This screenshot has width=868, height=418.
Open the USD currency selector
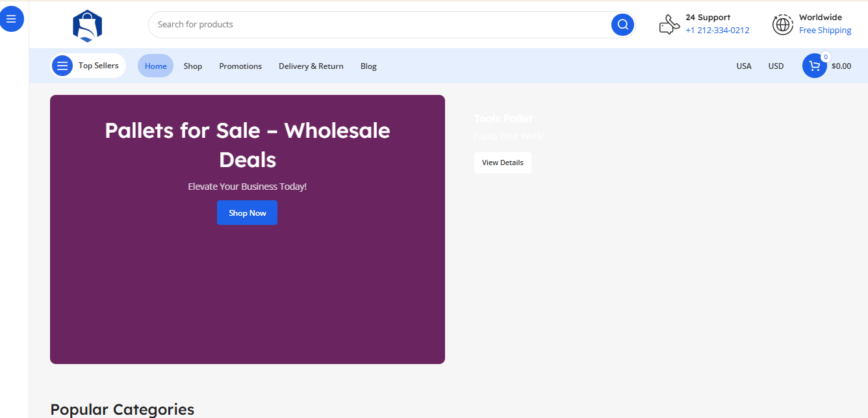coord(776,66)
